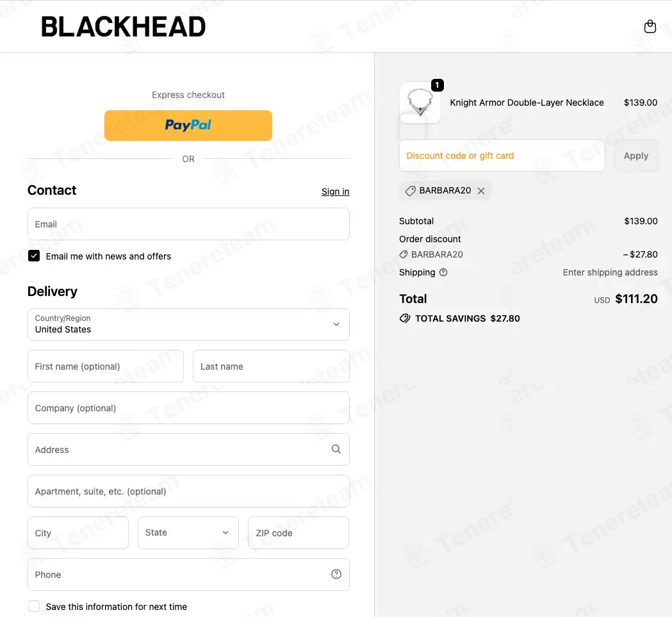The width and height of the screenshot is (672, 617).
Task: Click the BLACKHEAD store logo
Action: [123, 26]
